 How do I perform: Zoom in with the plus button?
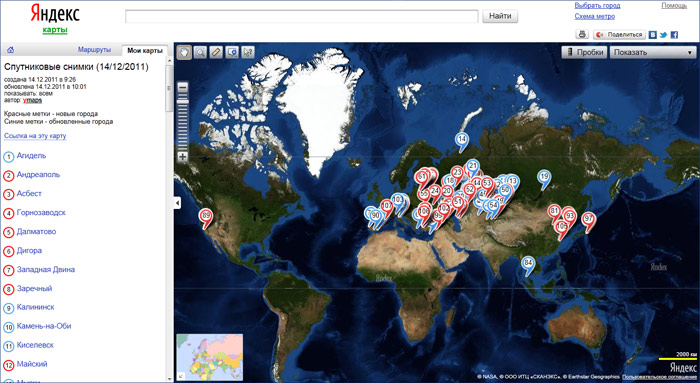pyautogui.click(x=183, y=157)
